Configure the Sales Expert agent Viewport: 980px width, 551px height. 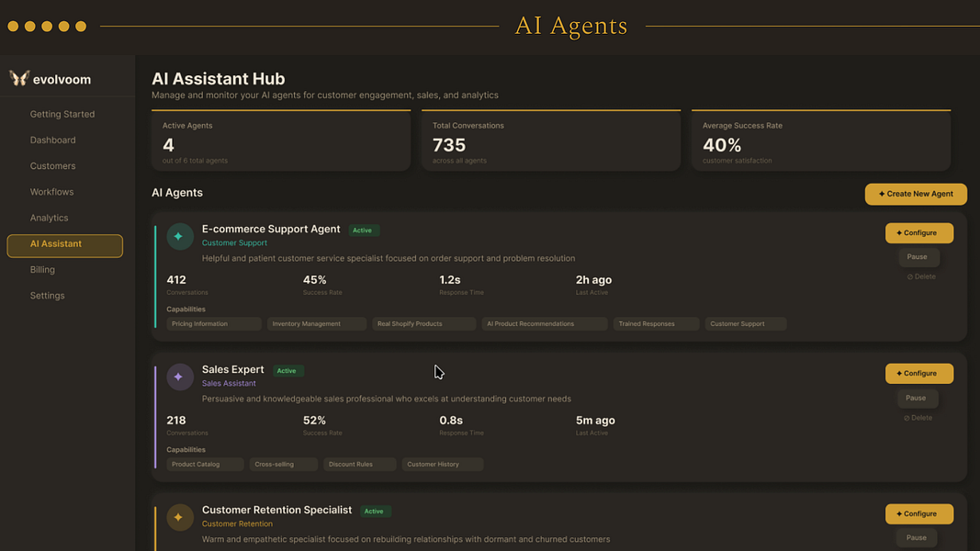pos(919,374)
